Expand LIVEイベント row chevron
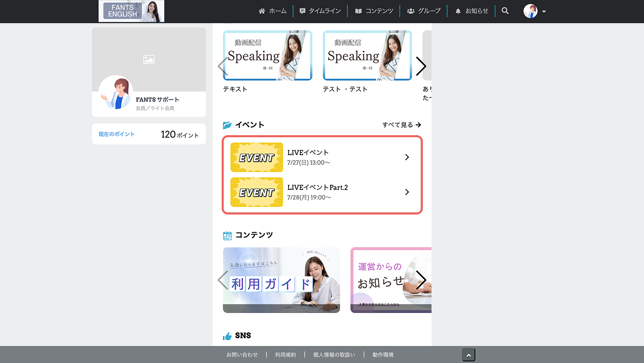 [407, 157]
